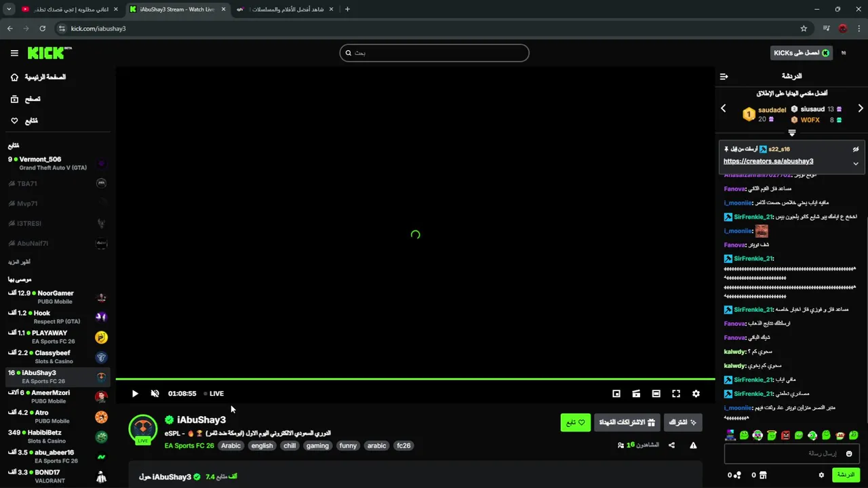Open the TBA71 channel in sidebar
This screenshot has height=488, width=868.
pos(57,184)
